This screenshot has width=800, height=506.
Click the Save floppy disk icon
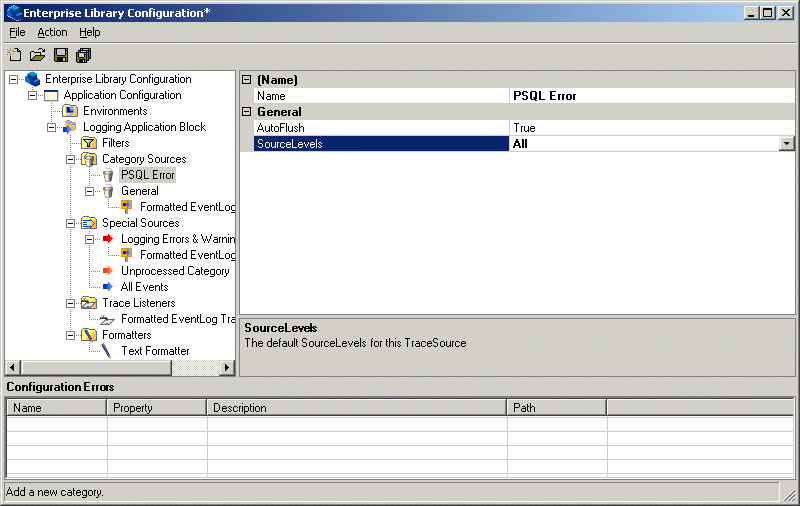click(x=61, y=55)
